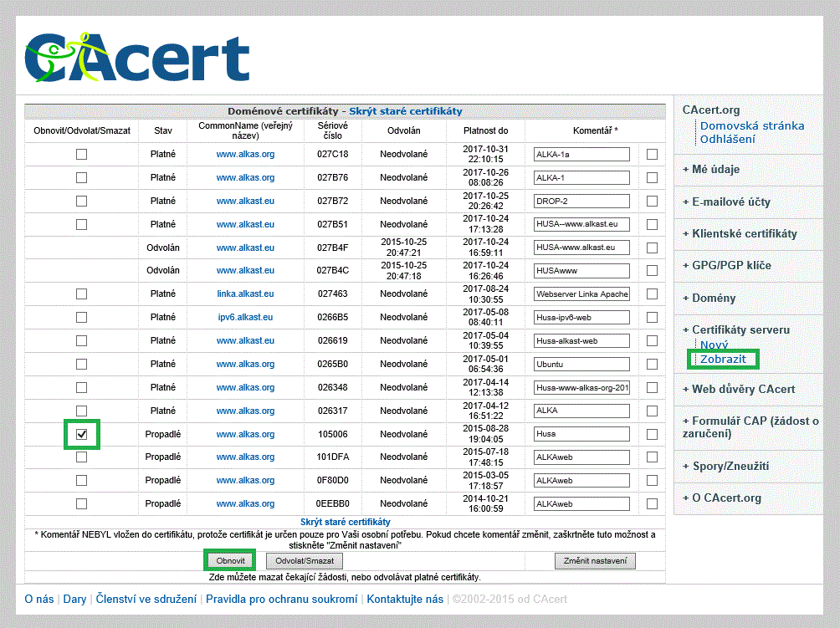Click the CAcert logo
The image size is (840, 628).
click(x=137, y=57)
